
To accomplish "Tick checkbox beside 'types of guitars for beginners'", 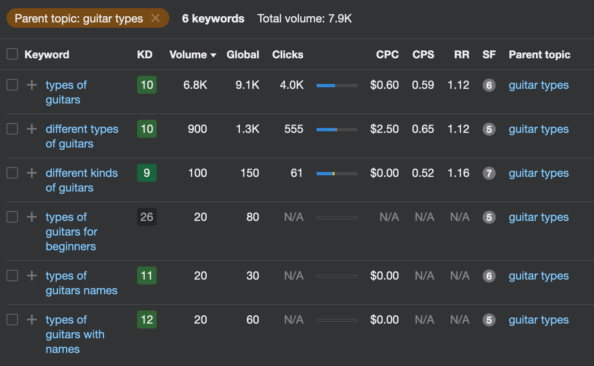I will pyautogui.click(x=12, y=217).
